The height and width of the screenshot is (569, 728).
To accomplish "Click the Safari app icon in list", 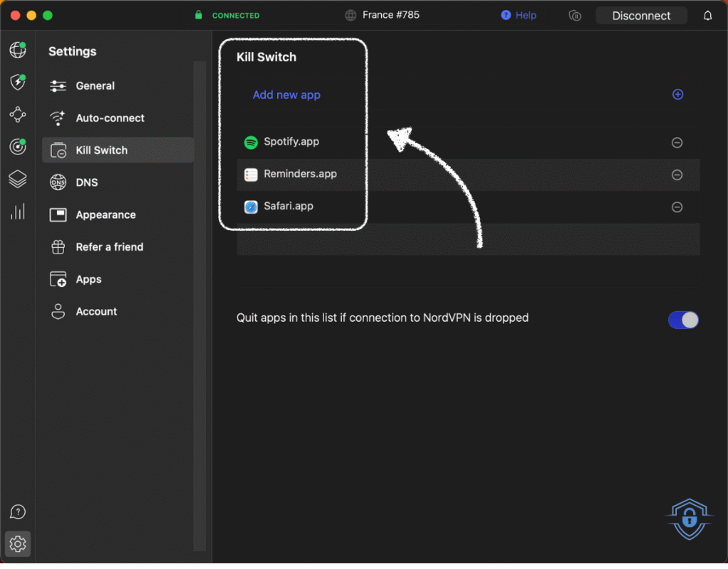I will (251, 207).
